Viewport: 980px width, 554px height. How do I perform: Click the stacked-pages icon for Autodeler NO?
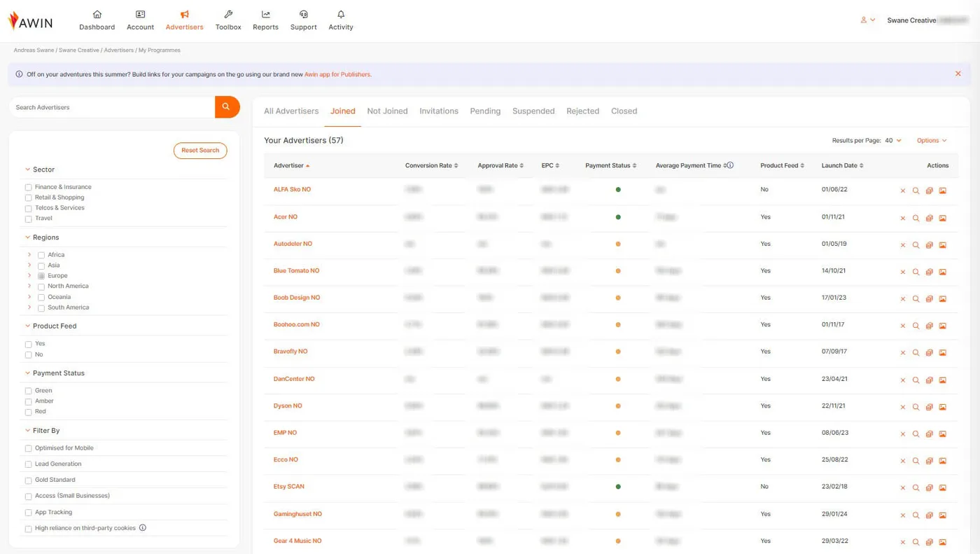coord(930,245)
